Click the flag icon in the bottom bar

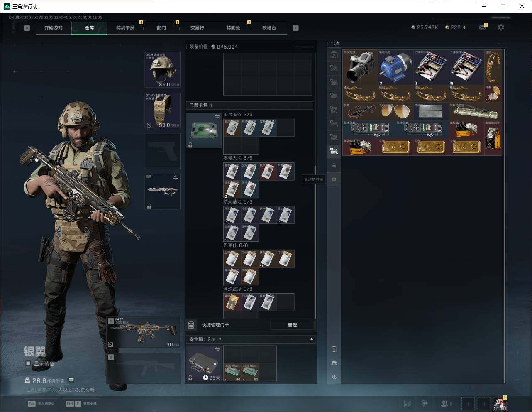(425, 404)
